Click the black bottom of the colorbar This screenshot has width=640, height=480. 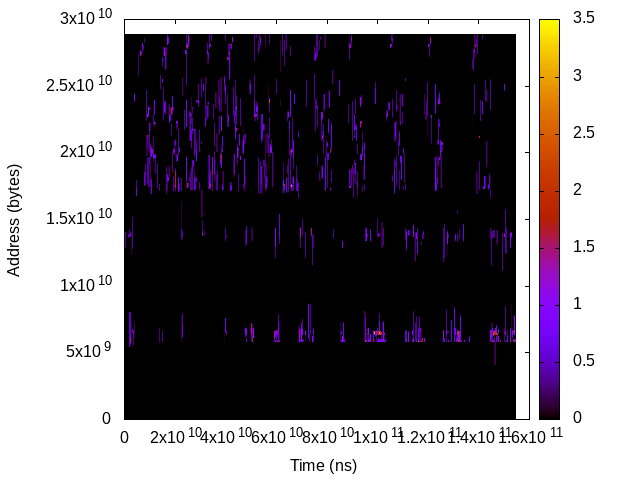point(550,410)
